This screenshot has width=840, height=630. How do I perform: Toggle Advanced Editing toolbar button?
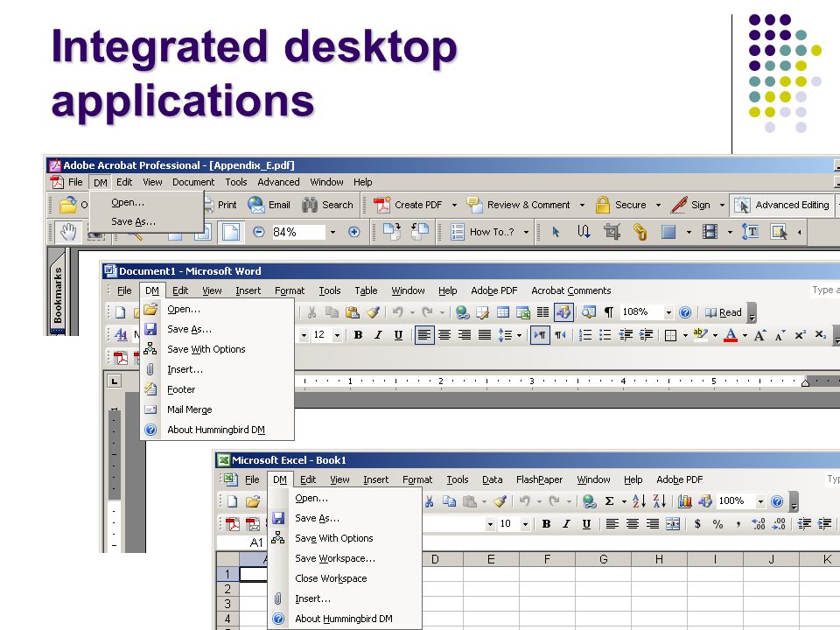tap(781, 205)
